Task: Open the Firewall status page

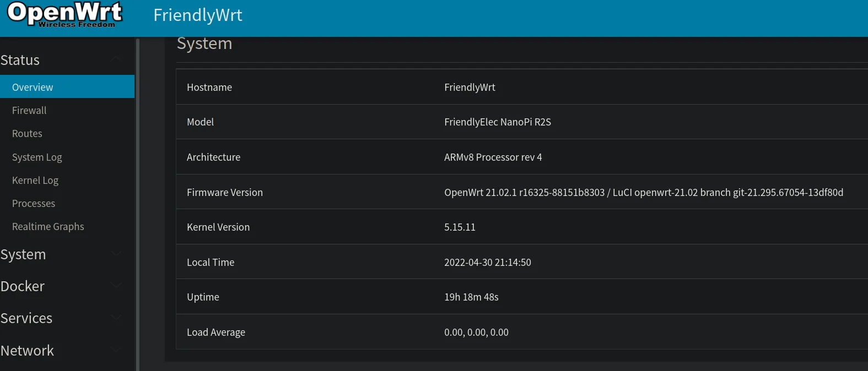Action: [29, 110]
